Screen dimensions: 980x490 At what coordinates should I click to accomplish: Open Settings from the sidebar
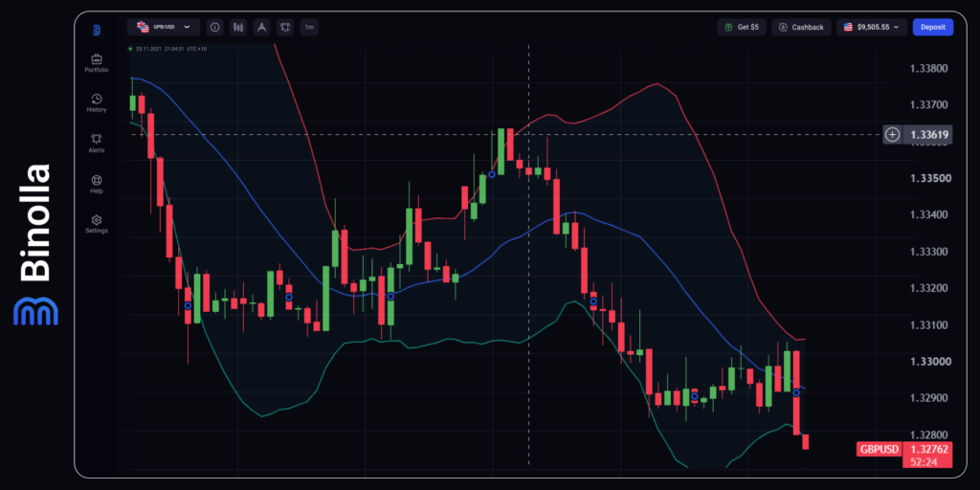pos(97,224)
